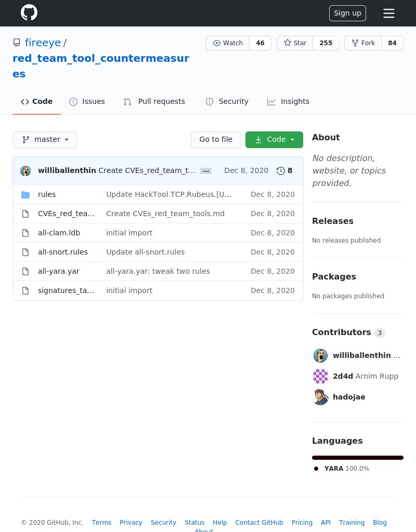Click the file icon for all-clam.ldb
Screen dimensions: 416x532
coord(25,233)
